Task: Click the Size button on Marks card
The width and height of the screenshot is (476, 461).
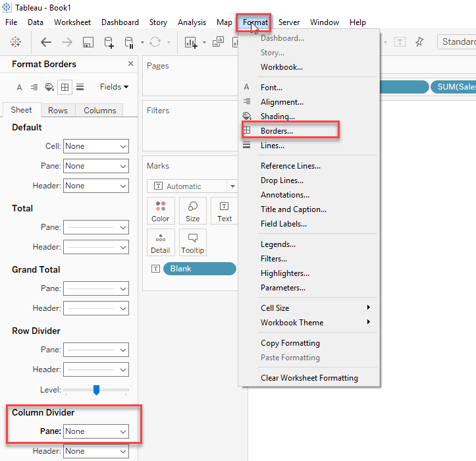Action: [x=192, y=211]
